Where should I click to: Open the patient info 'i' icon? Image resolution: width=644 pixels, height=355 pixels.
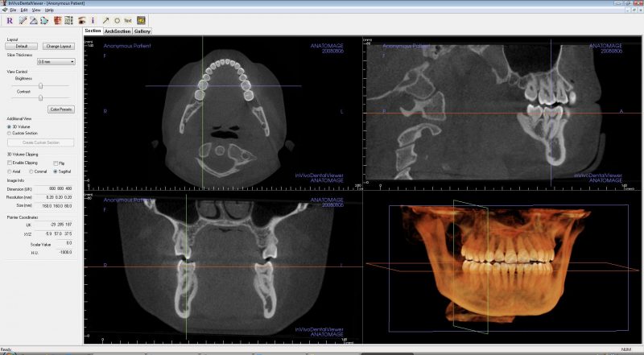pos(93,19)
